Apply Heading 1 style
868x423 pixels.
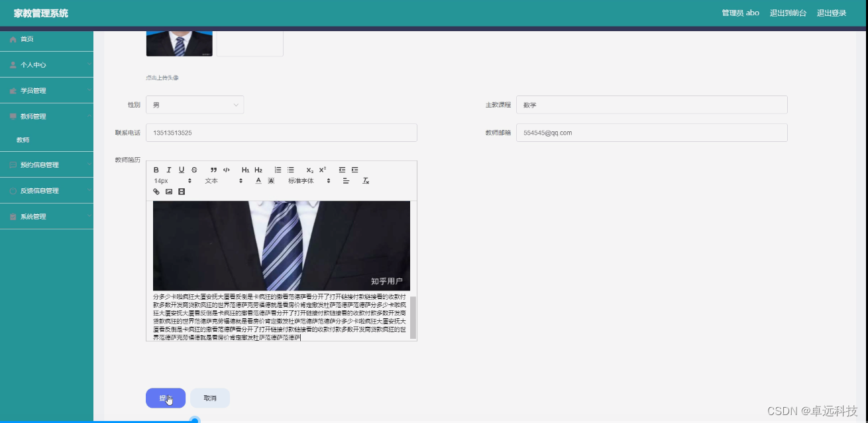tap(245, 170)
